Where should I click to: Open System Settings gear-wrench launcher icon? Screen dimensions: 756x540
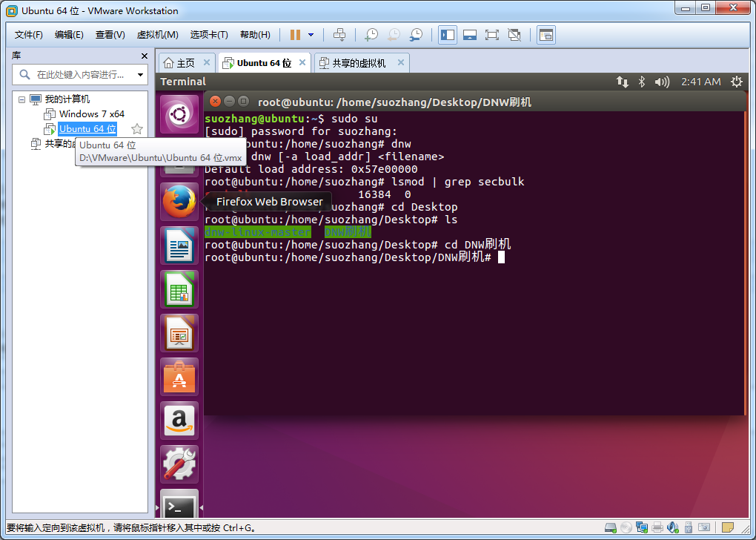point(179,464)
